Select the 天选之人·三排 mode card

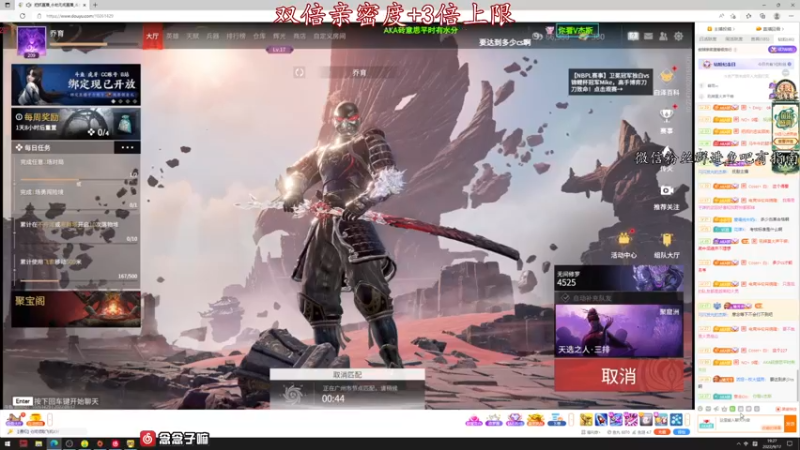coord(619,330)
